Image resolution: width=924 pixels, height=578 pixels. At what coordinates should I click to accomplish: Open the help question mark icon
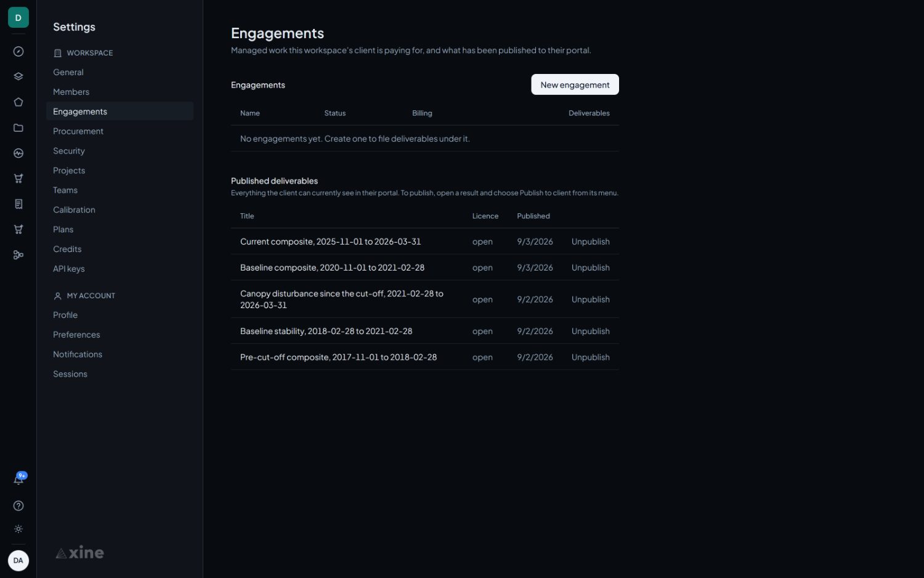(18, 506)
